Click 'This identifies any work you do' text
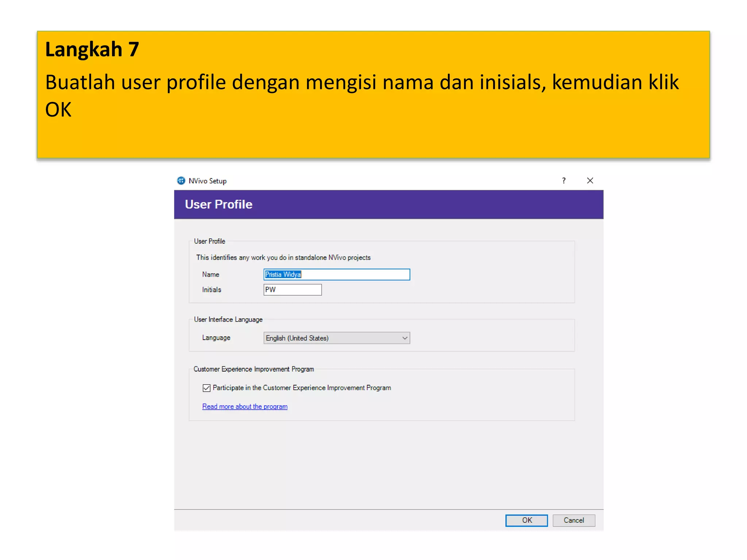 pos(283,257)
